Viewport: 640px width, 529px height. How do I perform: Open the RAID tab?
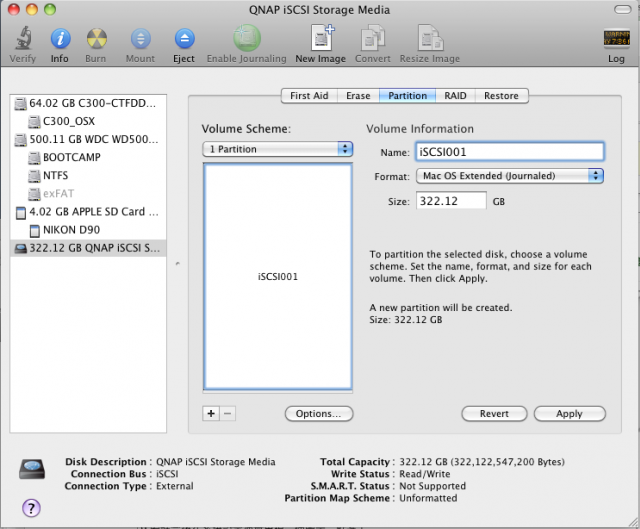pos(455,96)
